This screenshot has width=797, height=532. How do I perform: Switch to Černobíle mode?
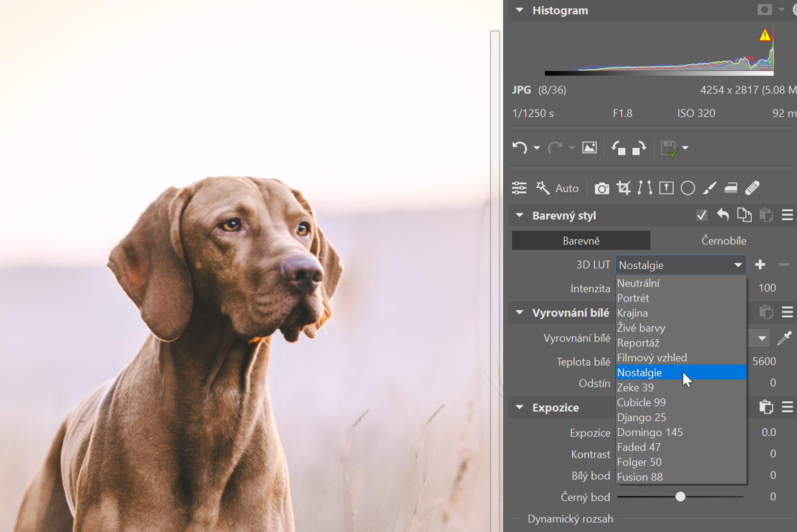[x=723, y=241]
